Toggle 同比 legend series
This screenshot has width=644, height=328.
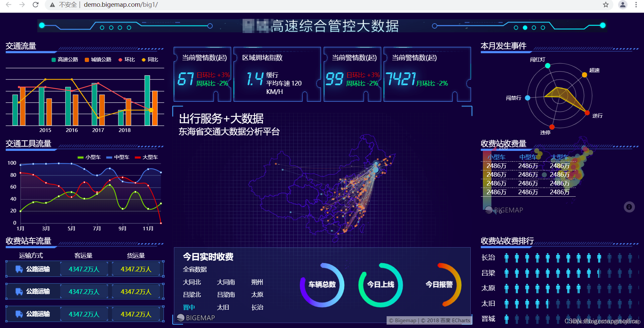[150, 60]
